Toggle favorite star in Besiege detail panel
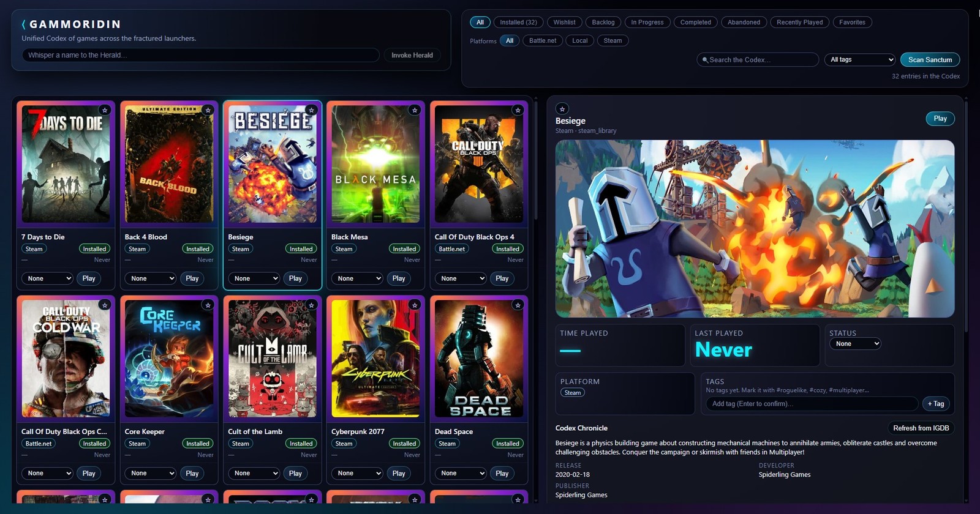Screen dimensions: 980x514 (x=562, y=108)
